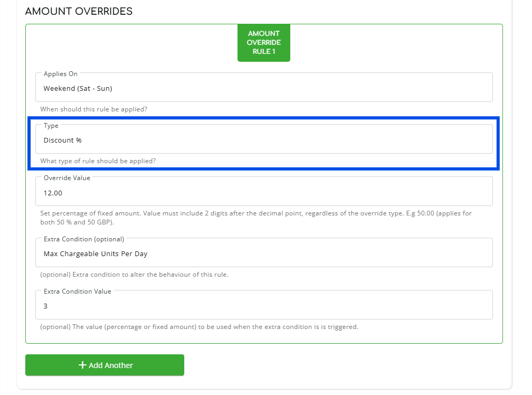Image resolution: width=532 pixels, height=395 pixels.
Task: Open the Applies On dropdown
Action: pos(264,87)
